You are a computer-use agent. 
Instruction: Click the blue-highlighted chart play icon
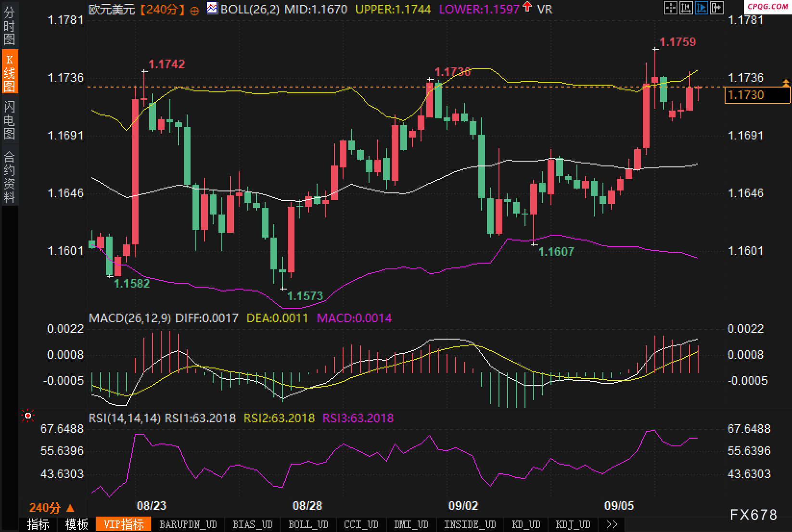701,8
